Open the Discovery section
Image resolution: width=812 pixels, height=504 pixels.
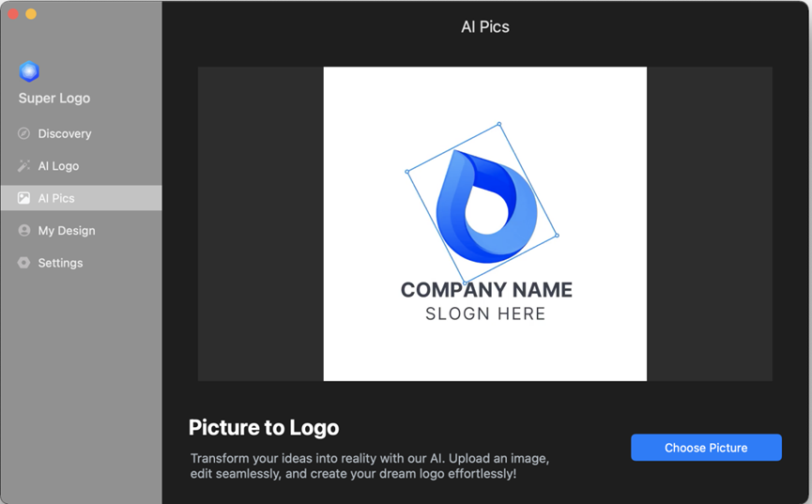(82, 133)
